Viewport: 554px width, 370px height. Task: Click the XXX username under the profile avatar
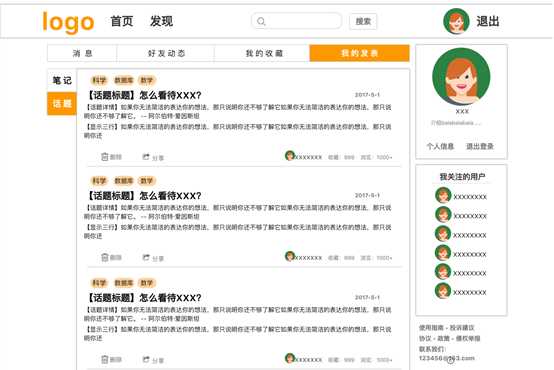pos(462,111)
